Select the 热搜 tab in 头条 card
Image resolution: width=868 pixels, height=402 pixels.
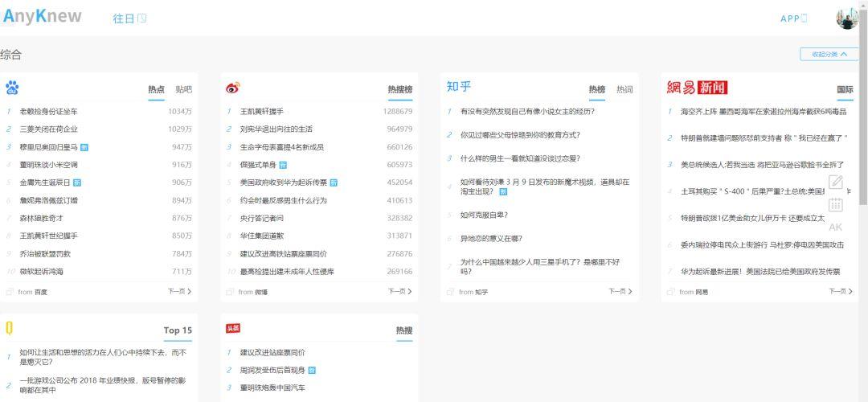[404, 330]
